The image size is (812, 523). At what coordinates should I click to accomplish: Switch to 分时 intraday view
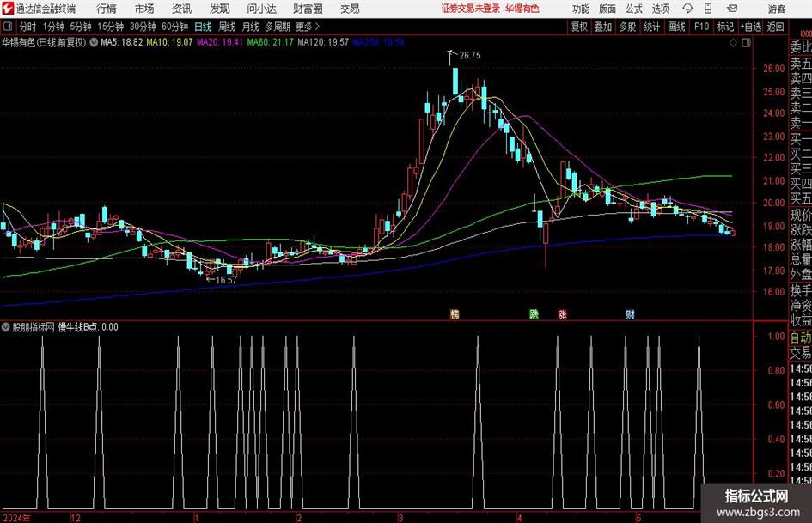(x=28, y=27)
